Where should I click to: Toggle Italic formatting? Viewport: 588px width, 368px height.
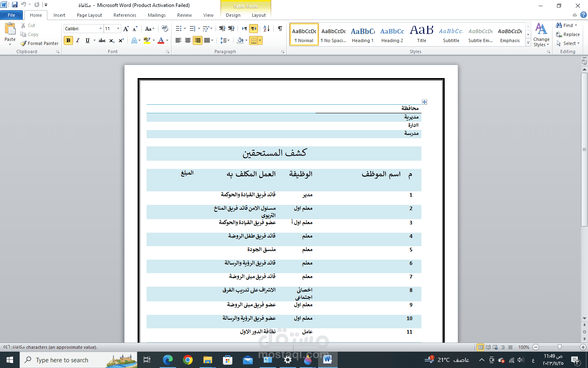pos(78,40)
